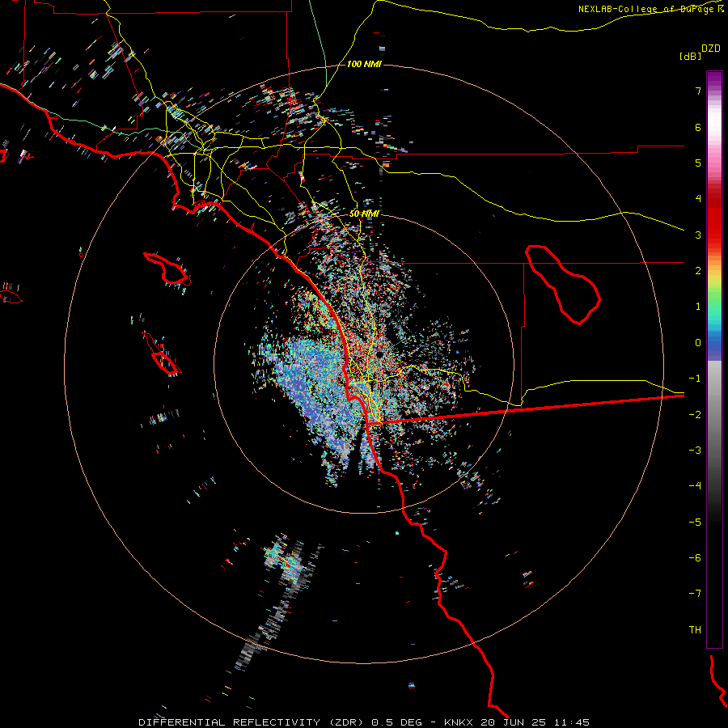Click the '20 JUN 25' date in caption
The image size is (728, 728).
click(x=514, y=722)
